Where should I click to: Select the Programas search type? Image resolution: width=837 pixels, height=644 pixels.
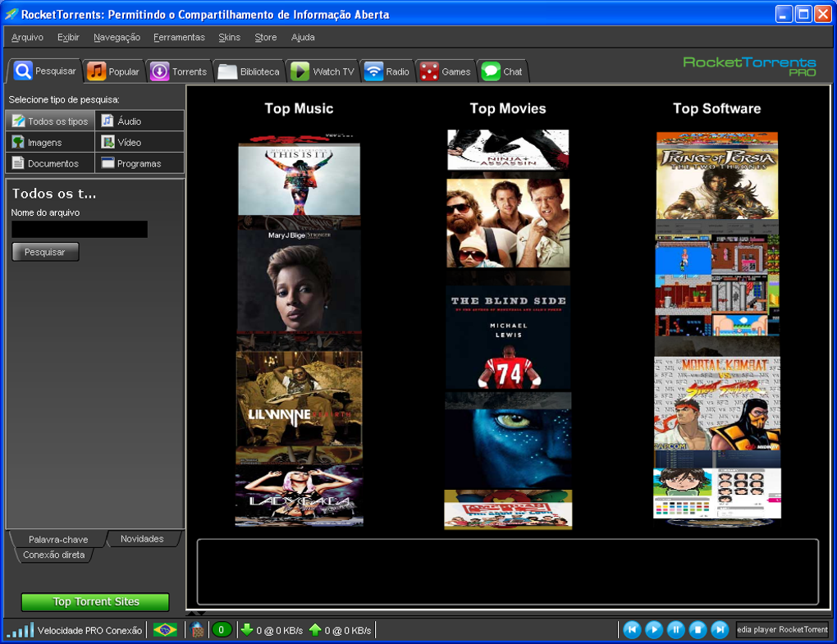pos(139,163)
